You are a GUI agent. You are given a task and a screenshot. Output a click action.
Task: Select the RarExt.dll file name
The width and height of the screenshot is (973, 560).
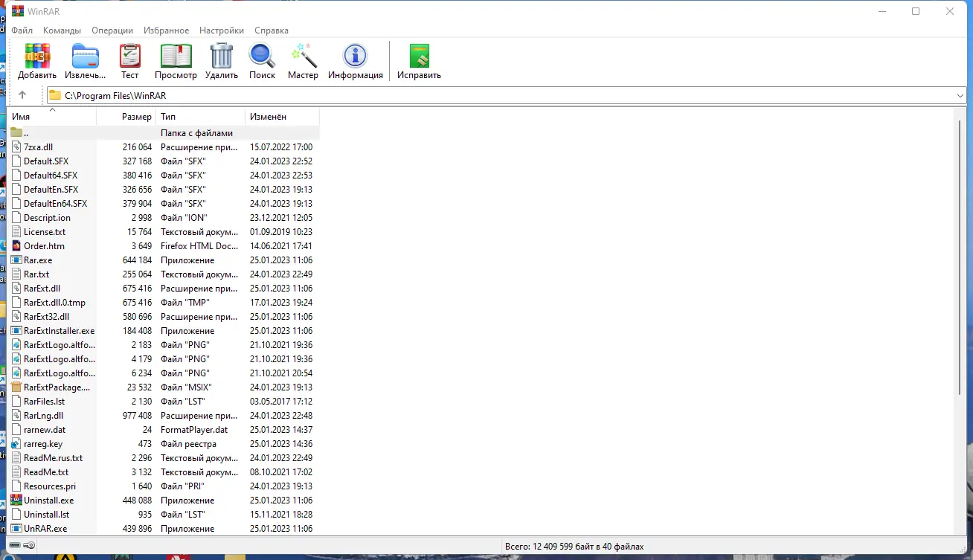tap(42, 289)
